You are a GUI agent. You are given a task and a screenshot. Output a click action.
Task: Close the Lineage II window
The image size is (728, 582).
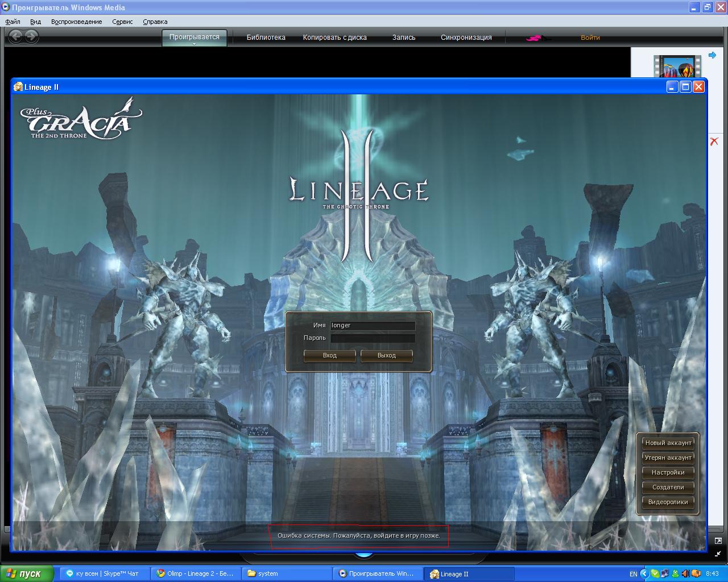[699, 87]
